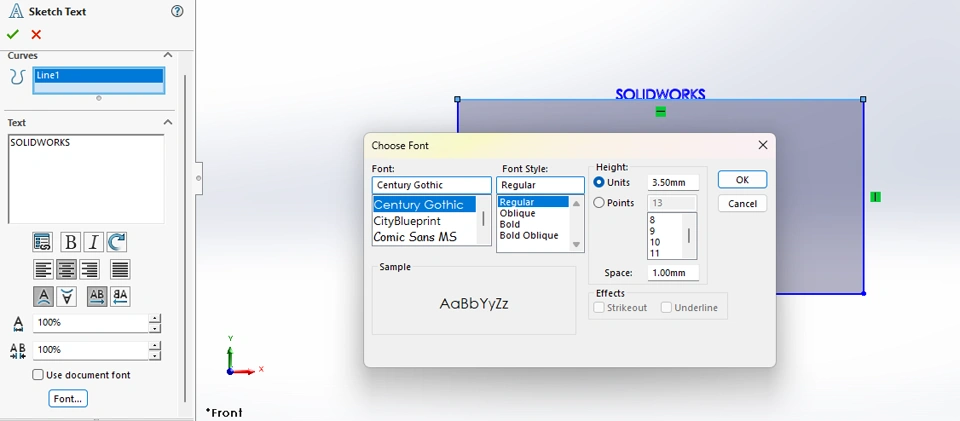Select the Points height radio button
The height and width of the screenshot is (421, 960).
pos(599,203)
